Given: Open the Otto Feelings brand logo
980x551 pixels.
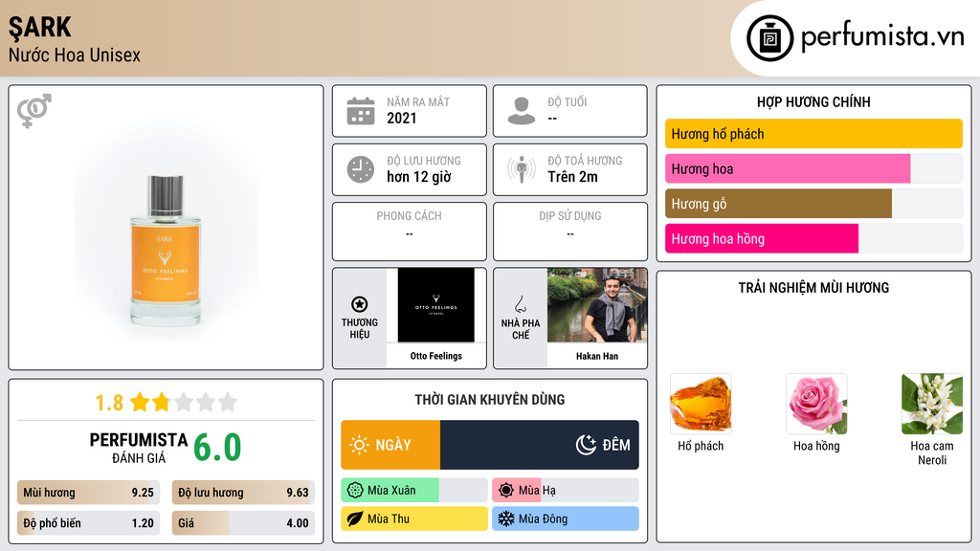Looking at the screenshot, I should pos(435,305).
